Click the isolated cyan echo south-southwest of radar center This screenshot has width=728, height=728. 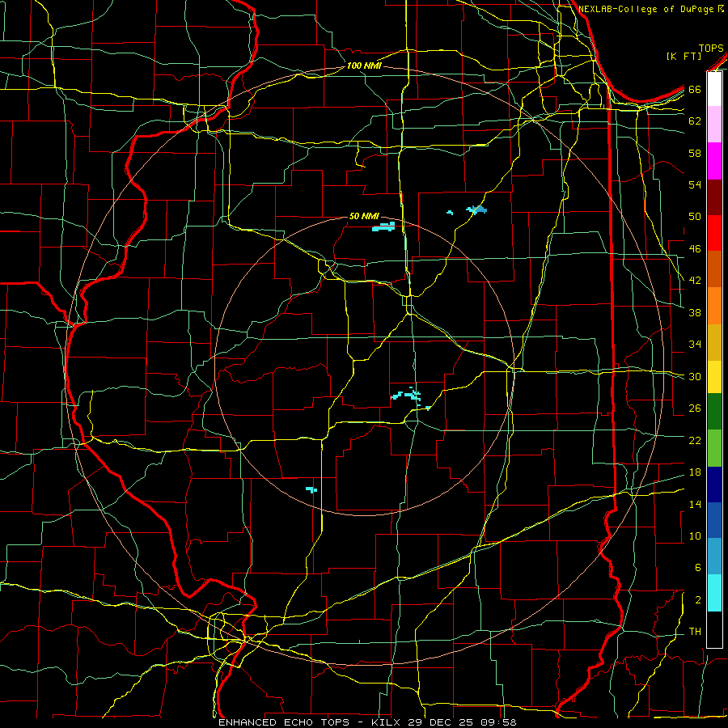coord(311,490)
